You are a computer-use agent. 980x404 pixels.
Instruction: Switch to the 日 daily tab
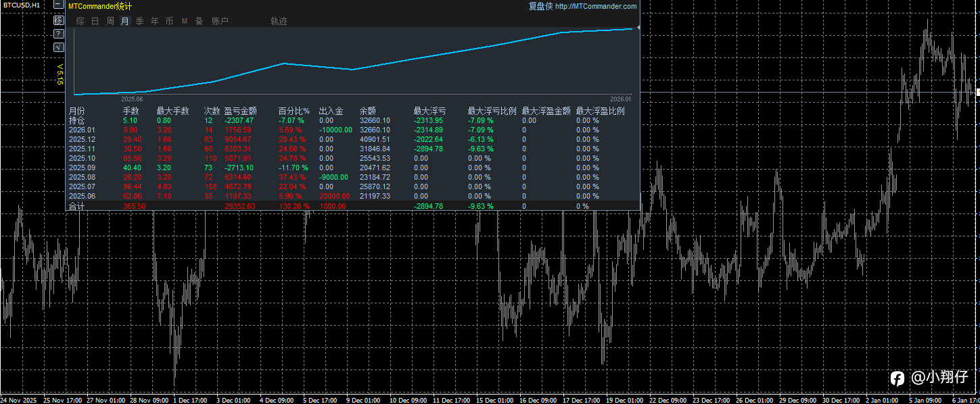point(95,21)
